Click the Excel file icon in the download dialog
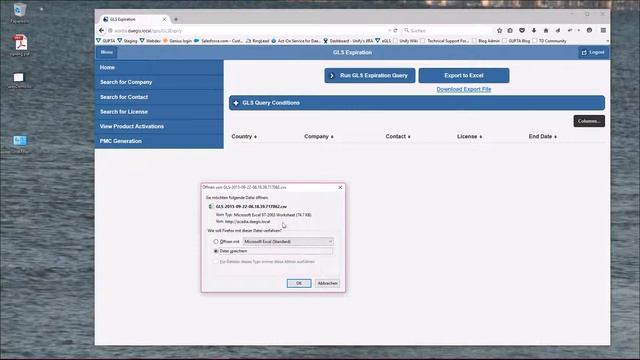The image size is (640, 360). pyautogui.click(x=211, y=207)
